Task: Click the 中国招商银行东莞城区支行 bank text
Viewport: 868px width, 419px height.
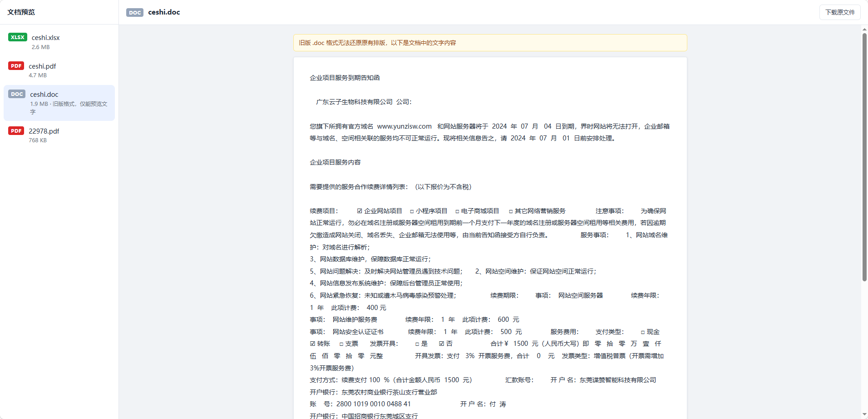Action: (380, 416)
